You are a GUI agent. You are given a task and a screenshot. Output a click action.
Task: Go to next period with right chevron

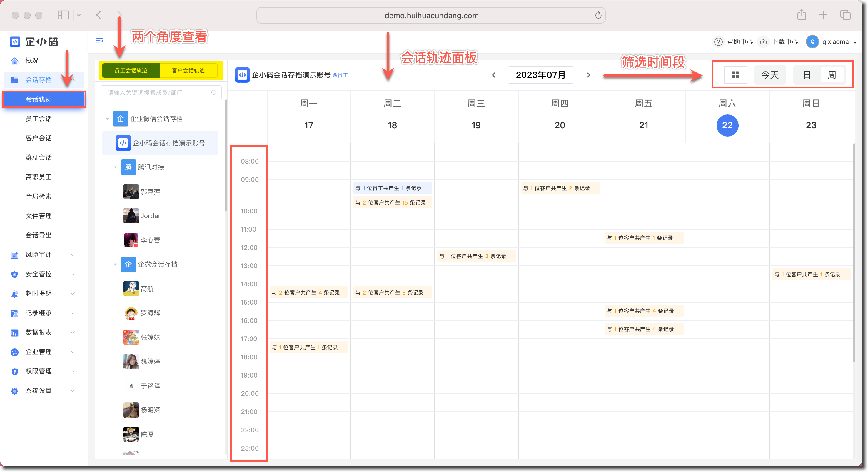589,75
